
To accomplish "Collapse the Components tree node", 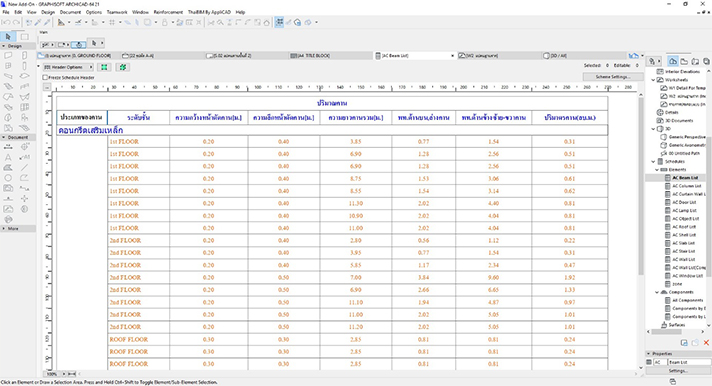I will point(657,292).
